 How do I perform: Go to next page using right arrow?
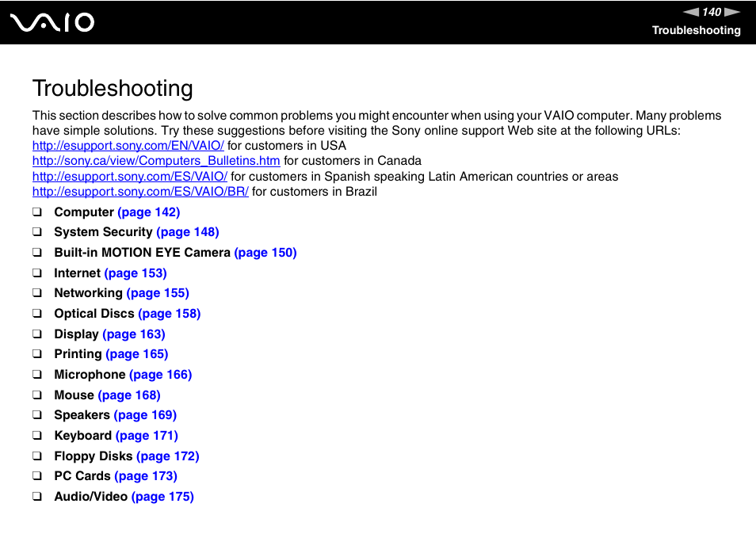pyautogui.click(x=732, y=12)
